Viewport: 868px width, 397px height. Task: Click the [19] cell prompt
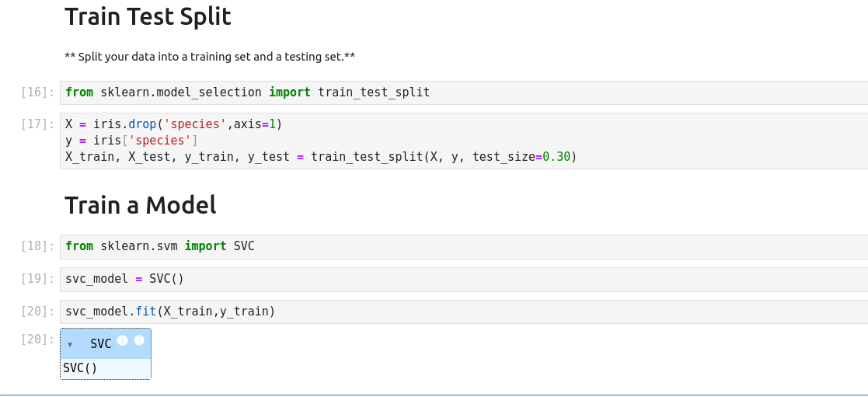[x=37, y=279]
